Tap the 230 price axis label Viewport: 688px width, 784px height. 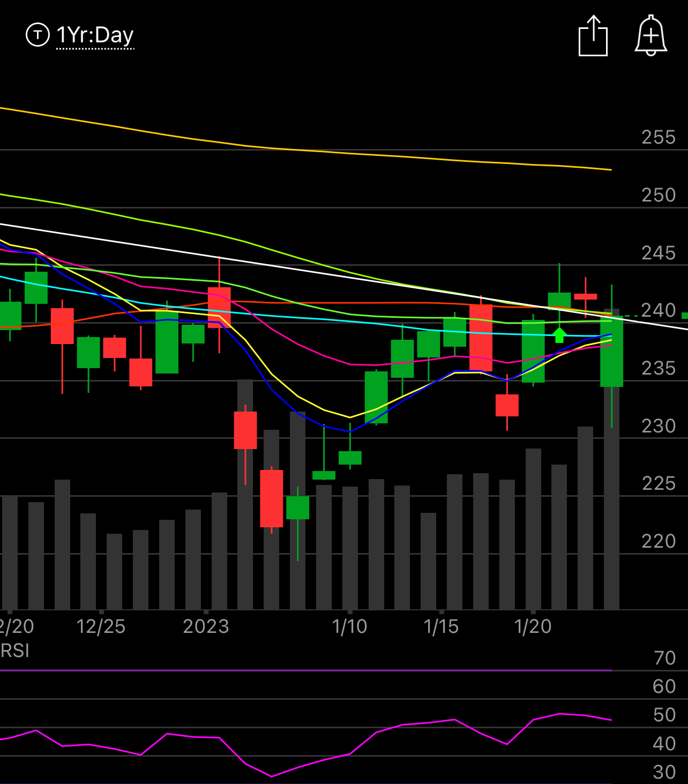(x=659, y=426)
